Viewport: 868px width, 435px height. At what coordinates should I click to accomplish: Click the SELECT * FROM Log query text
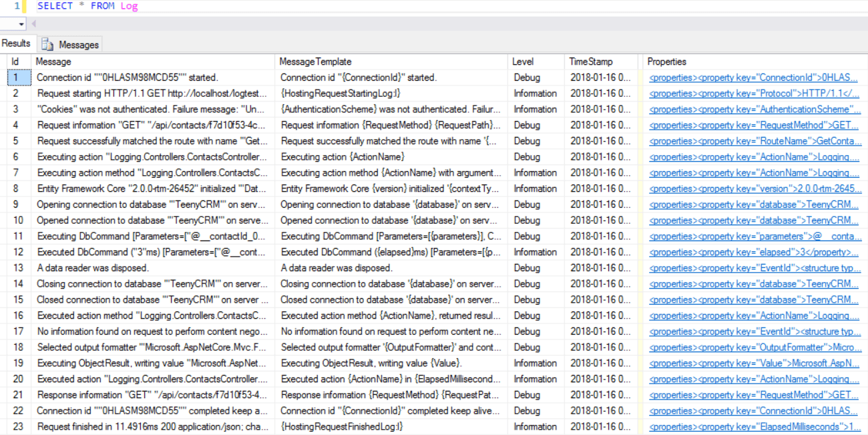point(87,6)
